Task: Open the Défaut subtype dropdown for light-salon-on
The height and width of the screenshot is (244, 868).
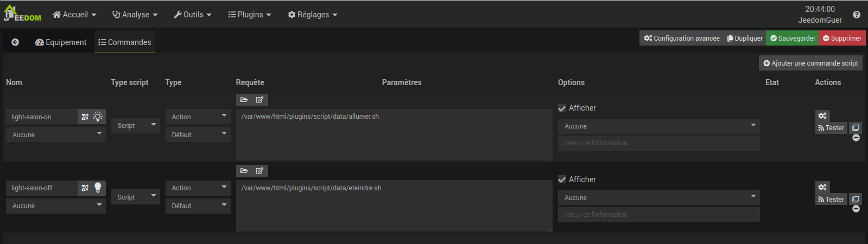Action: point(198,134)
